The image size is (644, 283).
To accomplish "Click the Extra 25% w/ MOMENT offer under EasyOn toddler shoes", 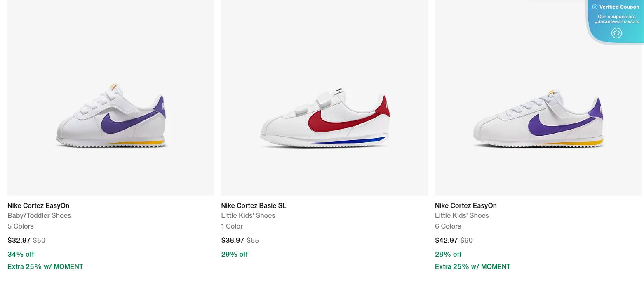I will [45, 266].
